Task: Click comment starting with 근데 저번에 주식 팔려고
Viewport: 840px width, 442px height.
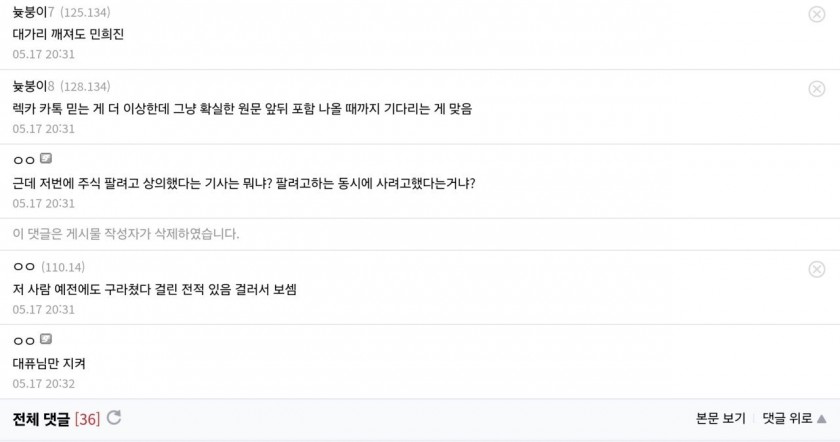Action: point(244,183)
